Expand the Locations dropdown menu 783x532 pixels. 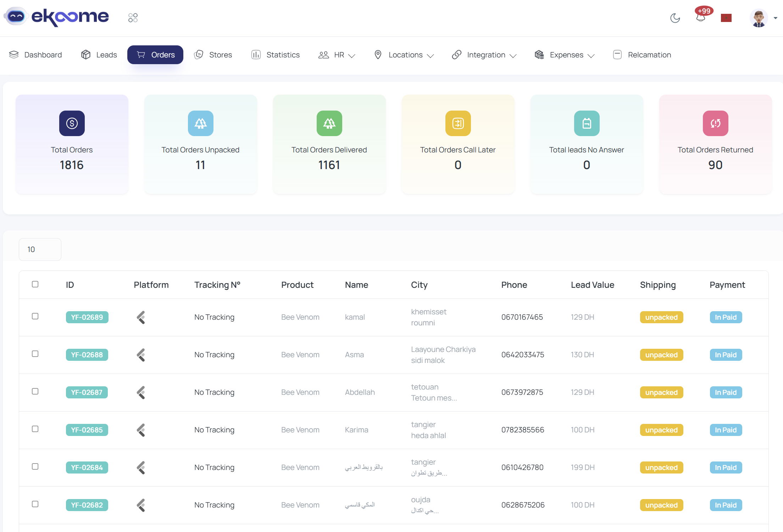pyautogui.click(x=404, y=55)
